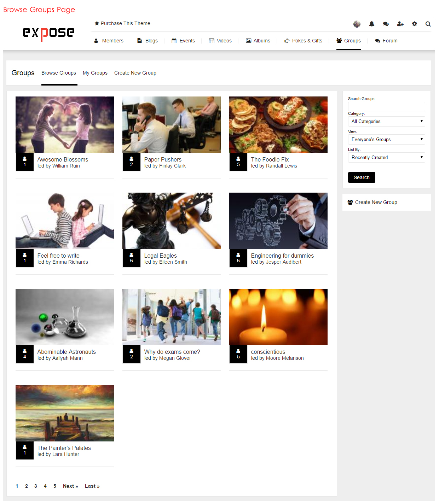Open the Legal Eagles group thumbnail
Viewport: 439px width, 504px height.
171,221
